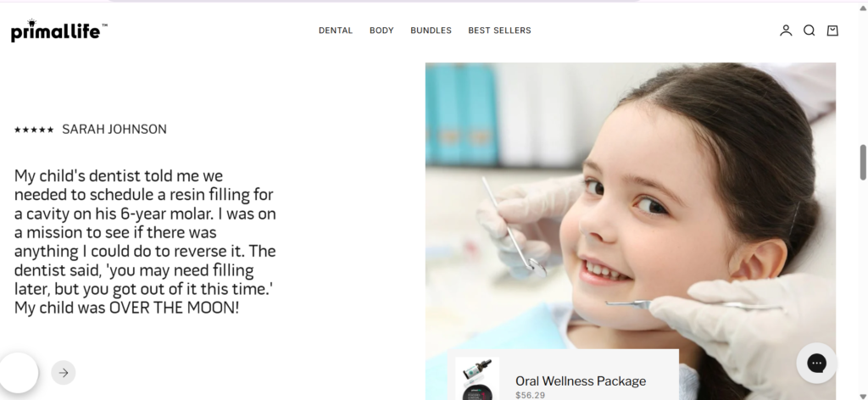868x400 pixels.
Task: Go back using the white previous-testimonial circle
Action: click(x=19, y=372)
